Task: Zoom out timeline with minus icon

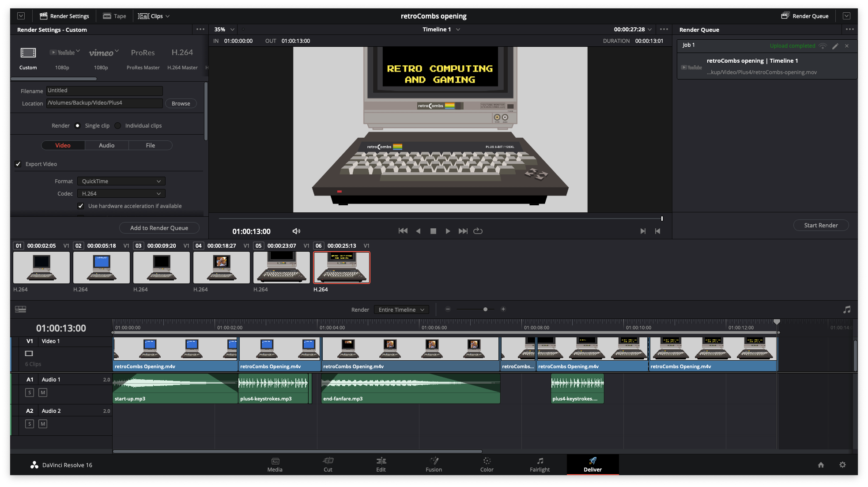Action: pyautogui.click(x=448, y=309)
